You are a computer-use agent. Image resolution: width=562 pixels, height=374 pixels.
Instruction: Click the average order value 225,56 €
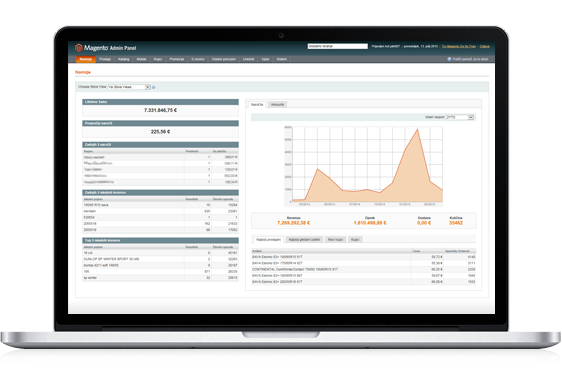coord(161,132)
